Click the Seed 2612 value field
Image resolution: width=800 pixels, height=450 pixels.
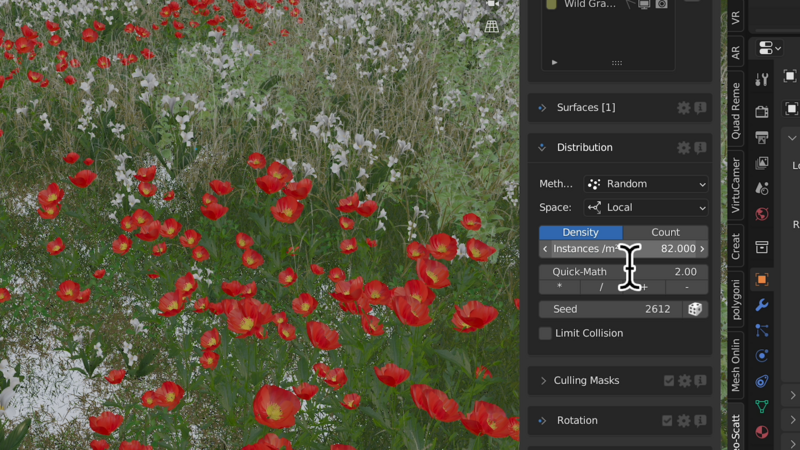tap(611, 309)
